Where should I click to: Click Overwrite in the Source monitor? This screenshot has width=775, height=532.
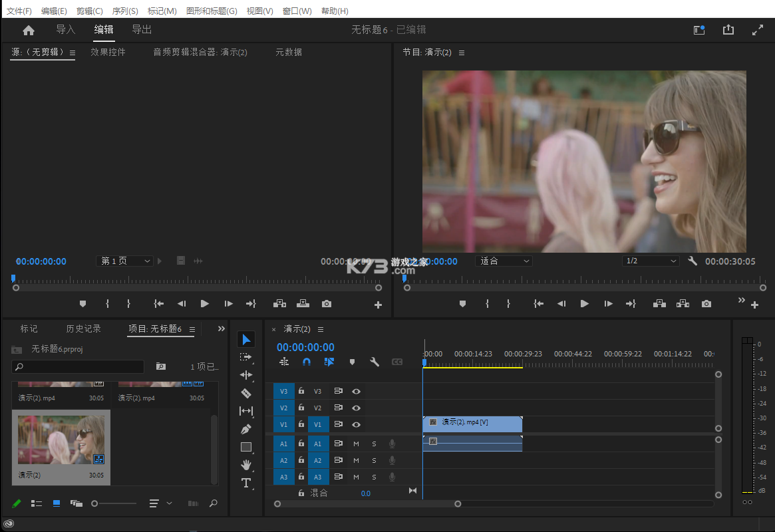coord(303,304)
